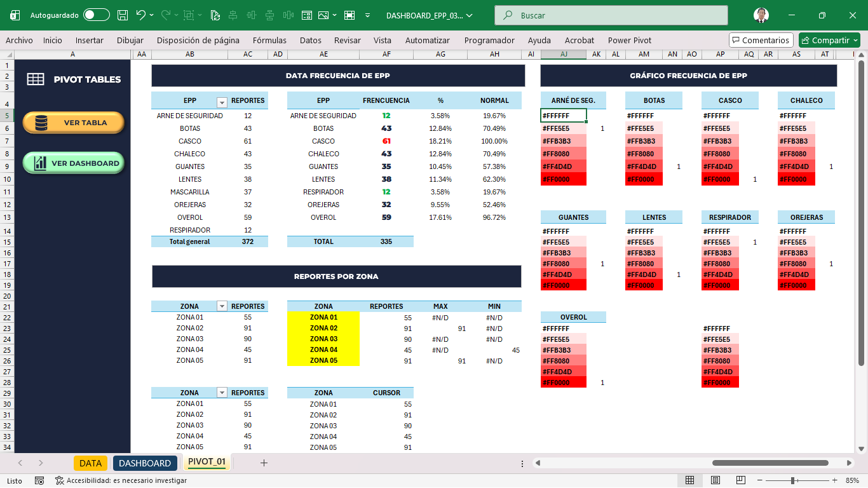The height and width of the screenshot is (488, 868).
Task: Click the Buscar search box
Action: pos(611,15)
